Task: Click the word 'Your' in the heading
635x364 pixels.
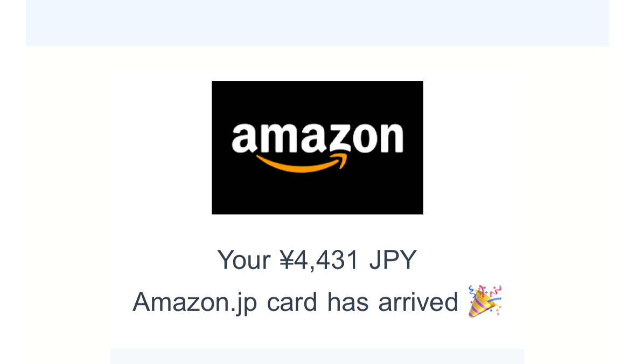Action: click(x=244, y=260)
